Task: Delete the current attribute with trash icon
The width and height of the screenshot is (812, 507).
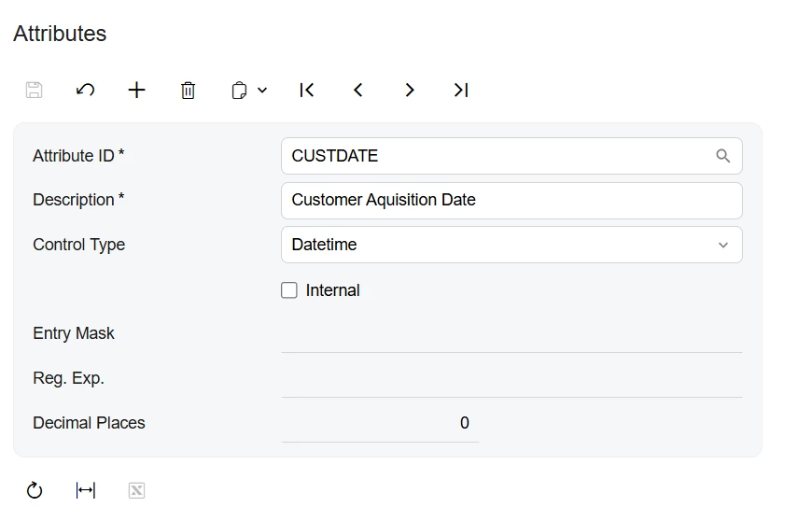Action: (188, 91)
